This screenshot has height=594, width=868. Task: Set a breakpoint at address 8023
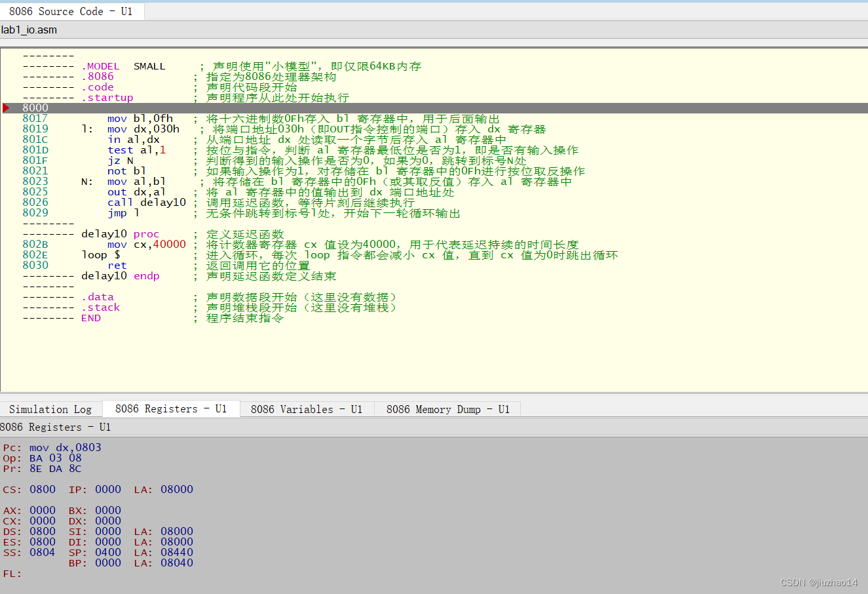[x=35, y=181]
